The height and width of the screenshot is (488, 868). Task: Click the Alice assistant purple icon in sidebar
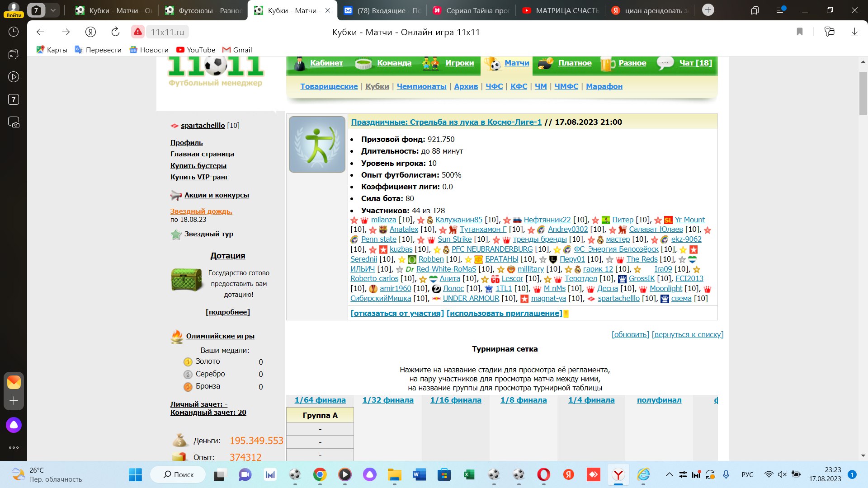tap(14, 425)
